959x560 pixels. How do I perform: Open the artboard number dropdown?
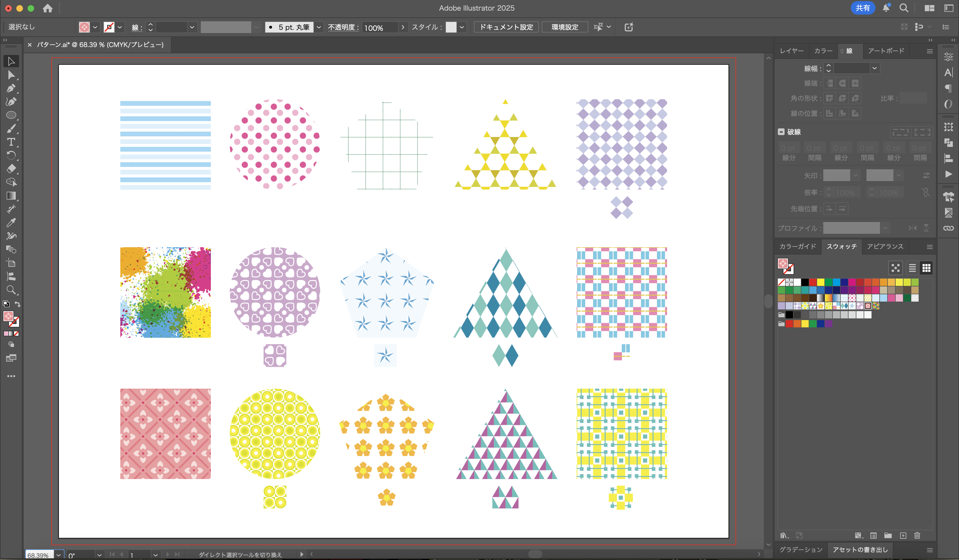tap(155, 555)
